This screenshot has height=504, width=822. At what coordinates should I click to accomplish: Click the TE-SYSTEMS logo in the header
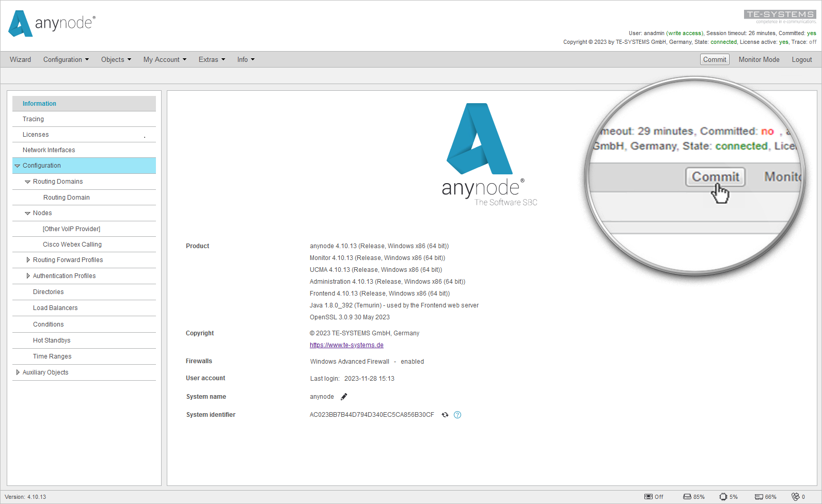(780, 17)
